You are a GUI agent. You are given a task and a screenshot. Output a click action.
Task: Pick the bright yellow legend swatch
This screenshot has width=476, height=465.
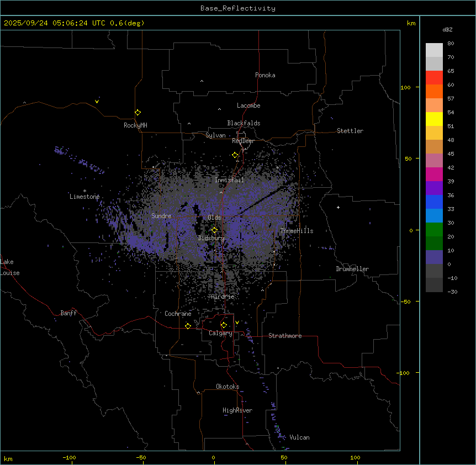click(434, 119)
